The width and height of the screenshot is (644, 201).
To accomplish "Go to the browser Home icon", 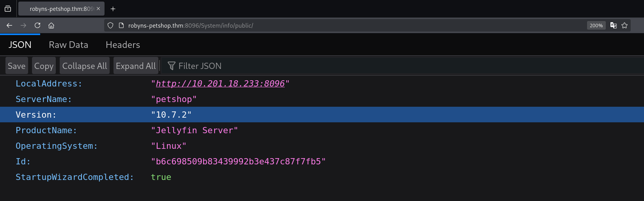I will (x=51, y=25).
